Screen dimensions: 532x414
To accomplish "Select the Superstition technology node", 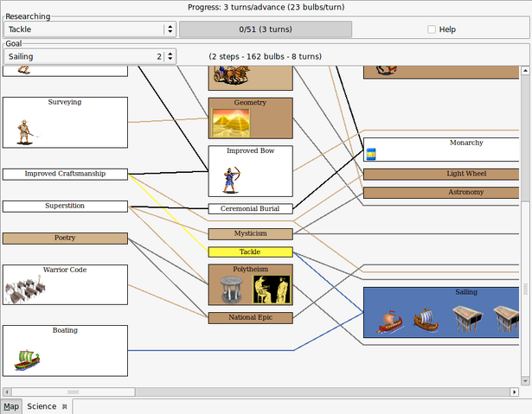I will click(x=65, y=207).
